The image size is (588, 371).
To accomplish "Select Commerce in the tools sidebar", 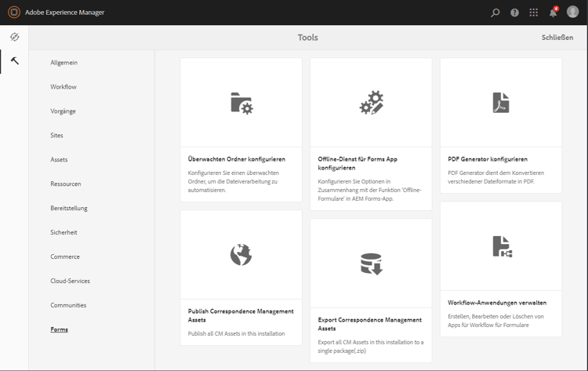I will pyautogui.click(x=65, y=256).
